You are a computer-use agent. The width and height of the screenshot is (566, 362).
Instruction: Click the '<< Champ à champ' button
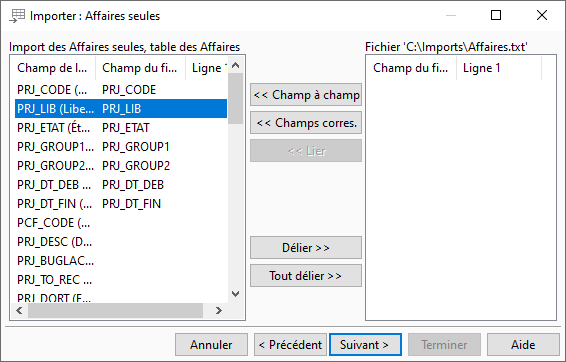306,95
